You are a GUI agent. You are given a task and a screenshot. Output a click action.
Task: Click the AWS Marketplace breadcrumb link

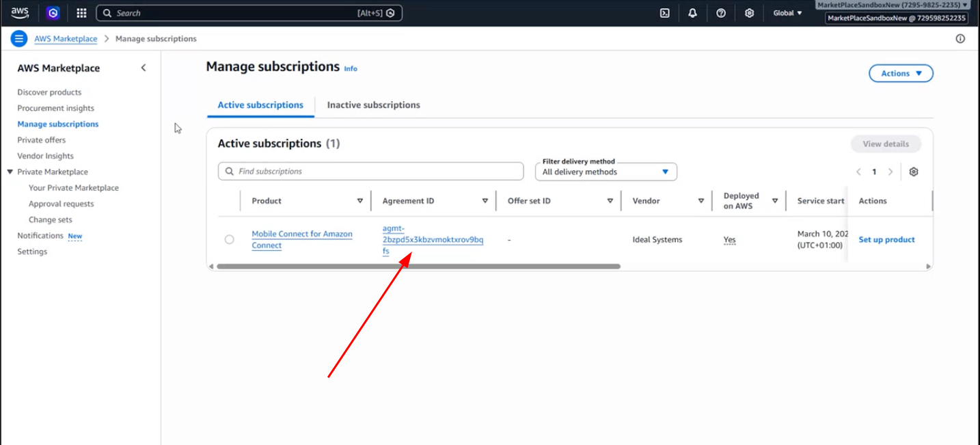[x=66, y=39]
